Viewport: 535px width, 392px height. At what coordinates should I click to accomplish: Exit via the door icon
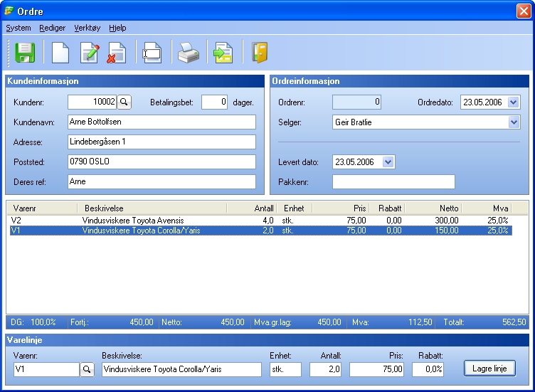259,53
